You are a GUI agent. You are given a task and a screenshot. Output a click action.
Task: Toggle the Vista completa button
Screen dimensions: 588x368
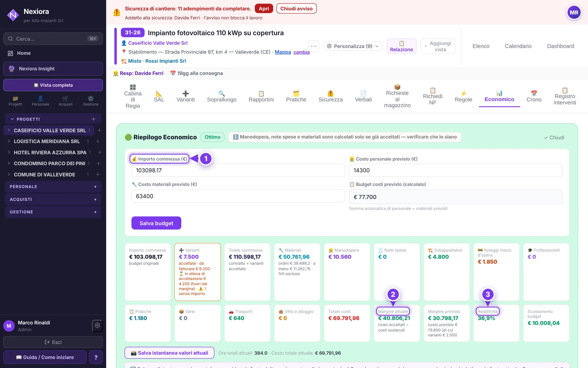(x=53, y=85)
